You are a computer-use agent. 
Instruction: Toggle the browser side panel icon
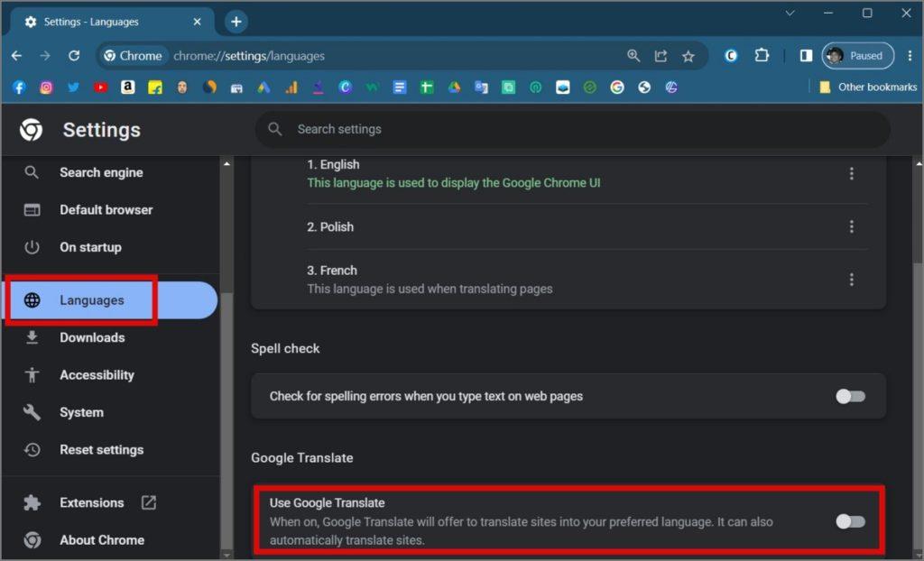806,55
